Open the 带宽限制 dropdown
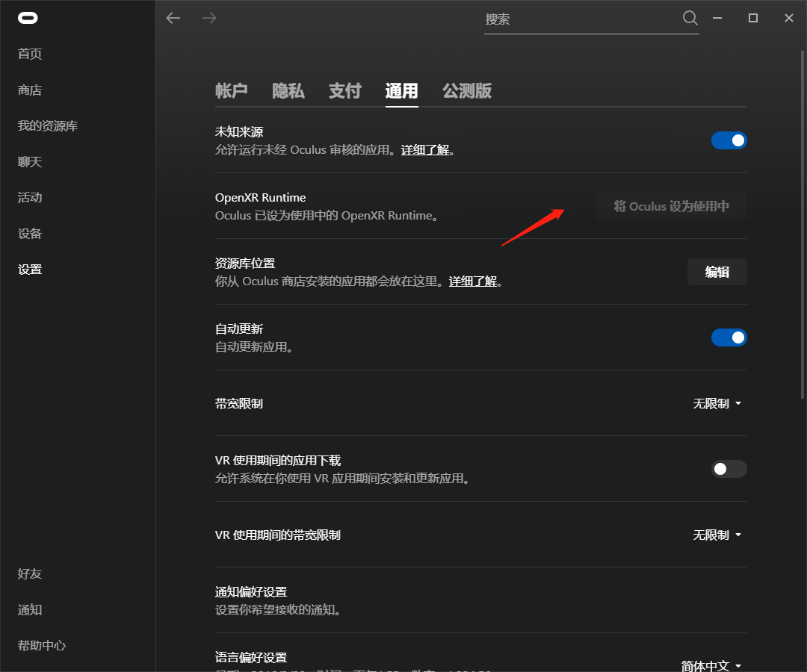The width and height of the screenshot is (807, 672). 717,404
